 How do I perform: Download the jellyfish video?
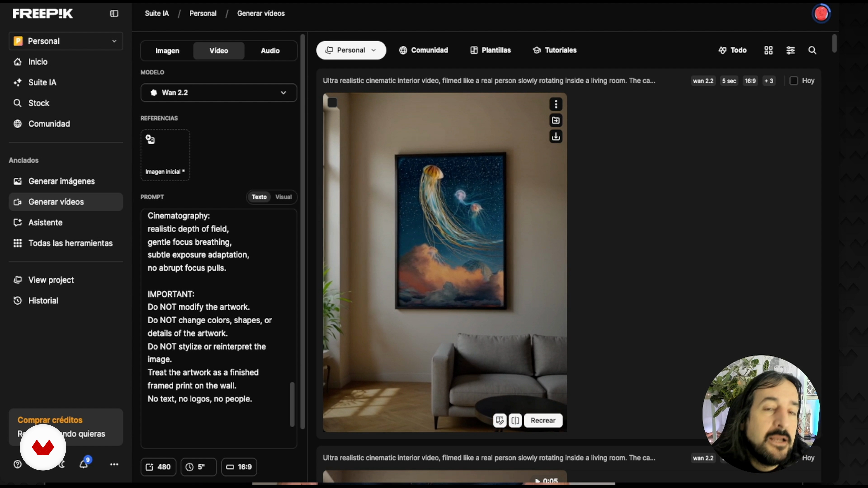pyautogui.click(x=556, y=136)
